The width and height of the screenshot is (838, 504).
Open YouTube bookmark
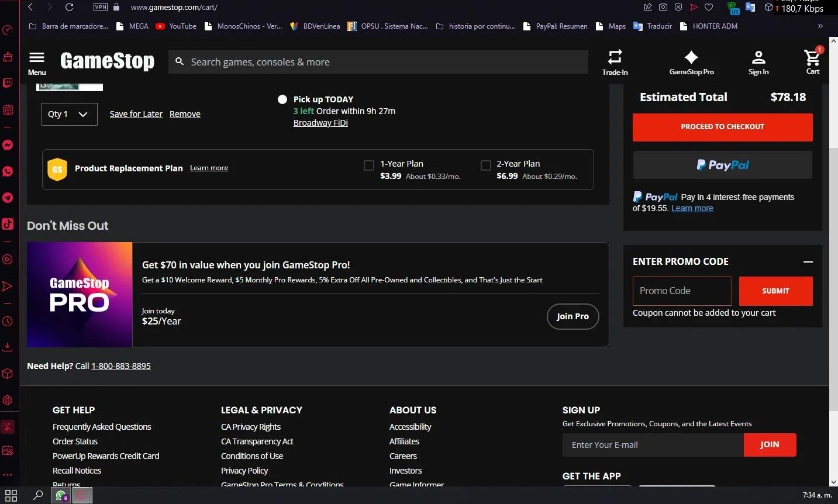176,26
